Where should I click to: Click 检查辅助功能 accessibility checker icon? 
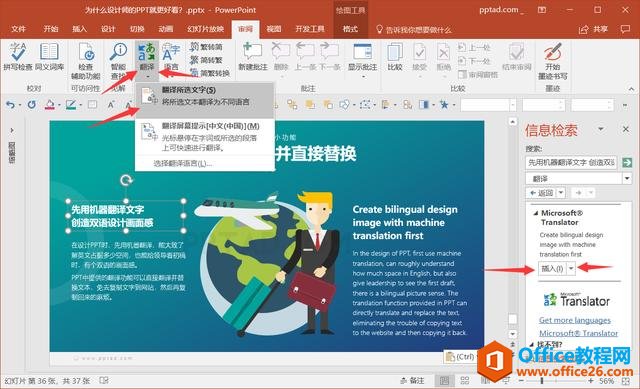(x=86, y=53)
